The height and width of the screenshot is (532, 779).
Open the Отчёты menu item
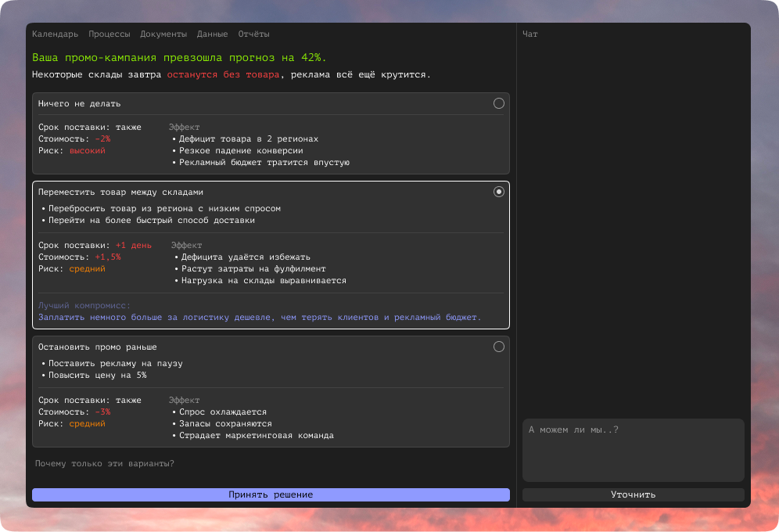[253, 34]
